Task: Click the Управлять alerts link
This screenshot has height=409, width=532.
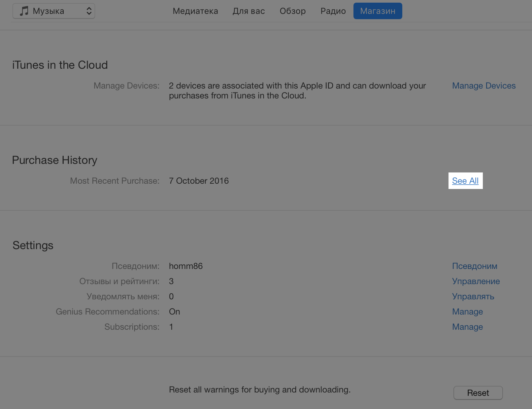Action: pyautogui.click(x=473, y=296)
